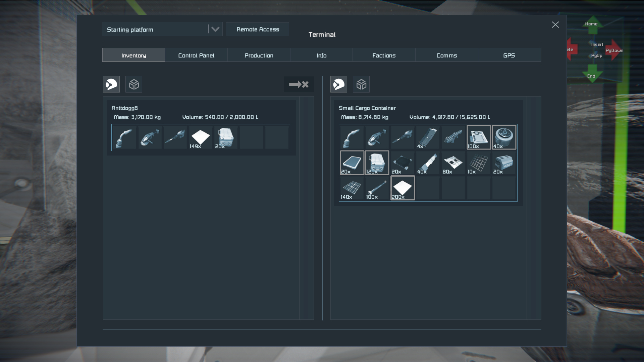The image size is (644, 362).
Task: Toggle grid cargo filter on right panel
Action: coord(361,84)
